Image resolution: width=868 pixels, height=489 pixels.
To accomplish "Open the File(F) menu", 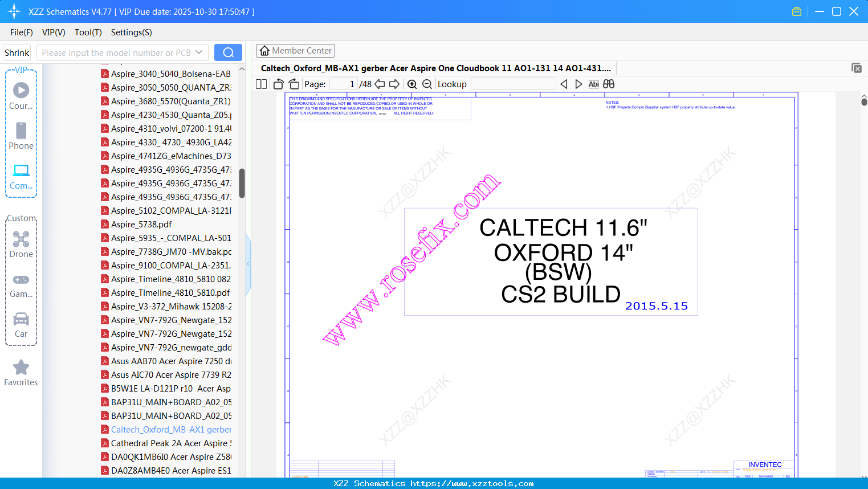I will click(22, 32).
